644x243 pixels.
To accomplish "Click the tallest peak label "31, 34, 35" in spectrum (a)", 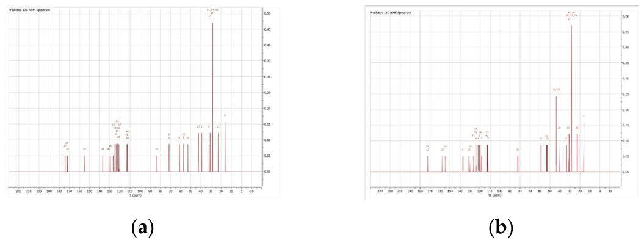I will click(212, 9).
